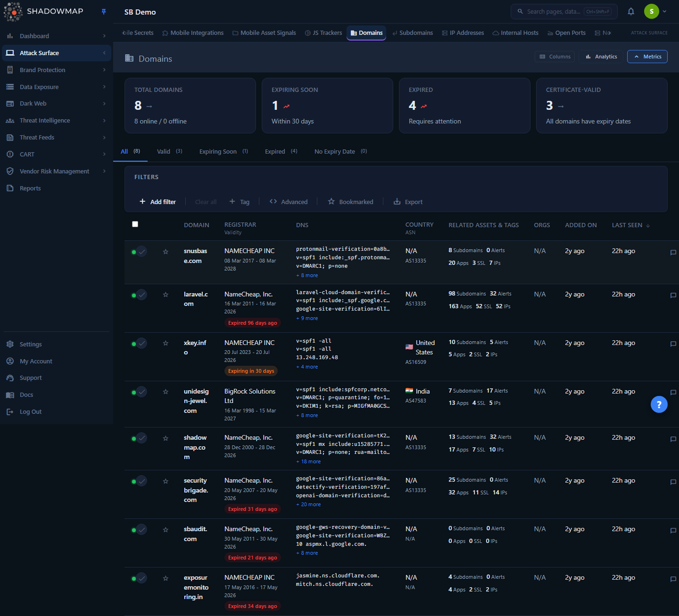Open the Columns chooser button
Image resolution: width=679 pixels, height=616 pixels.
point(555,57)
